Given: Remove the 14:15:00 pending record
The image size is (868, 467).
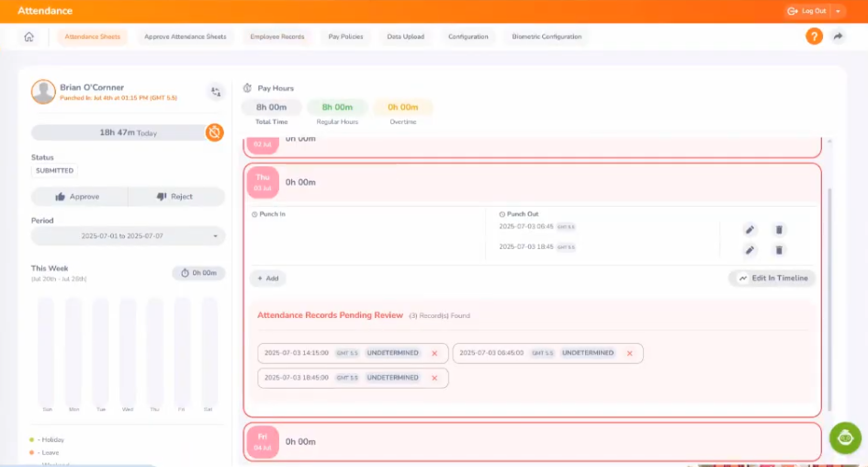Looking at the screenshot, I should coord(434,353).
